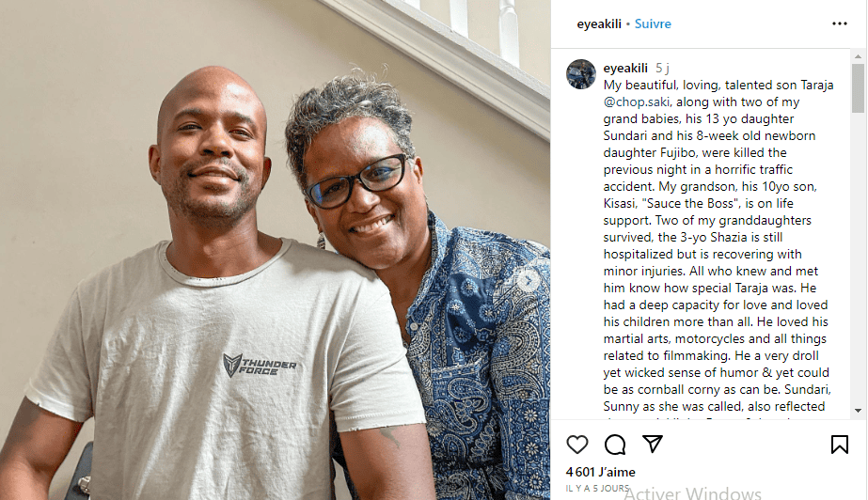Click the 5 j timestamp next to the username
The height and width of the screenshot is (500, 868).
663,68
